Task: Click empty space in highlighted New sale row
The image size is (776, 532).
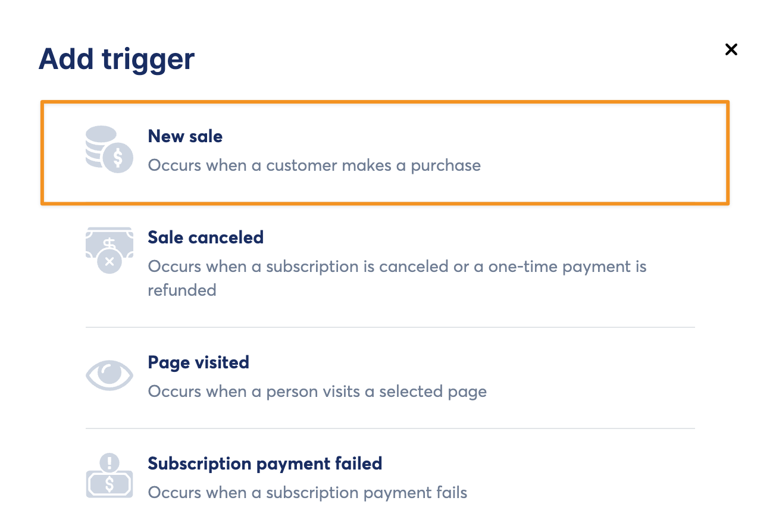Action: tap(595, 153)
